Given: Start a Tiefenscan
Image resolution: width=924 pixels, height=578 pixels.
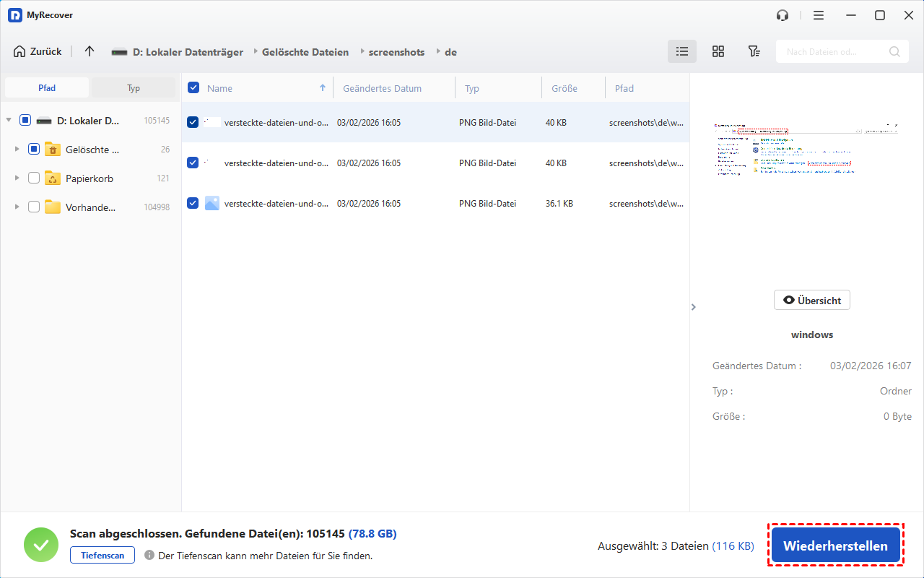Looking at the screenshot, I should tap(103, 556).
